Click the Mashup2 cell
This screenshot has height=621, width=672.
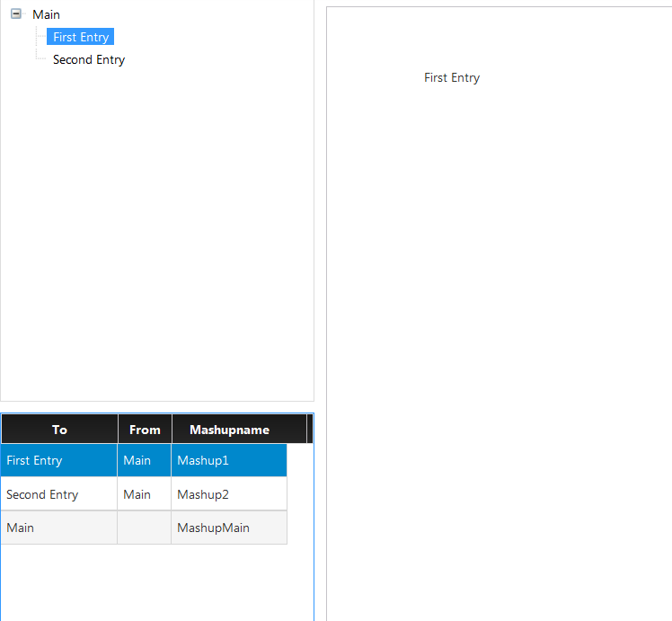point(229,494)
